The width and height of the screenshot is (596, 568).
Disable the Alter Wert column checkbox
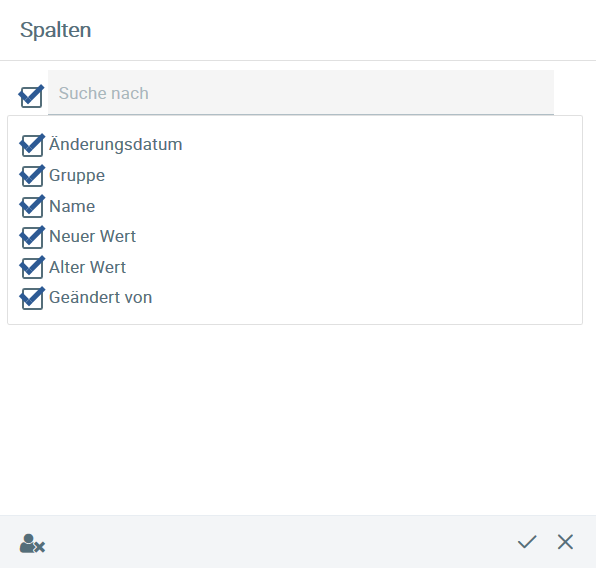click(x=32, y=267)
